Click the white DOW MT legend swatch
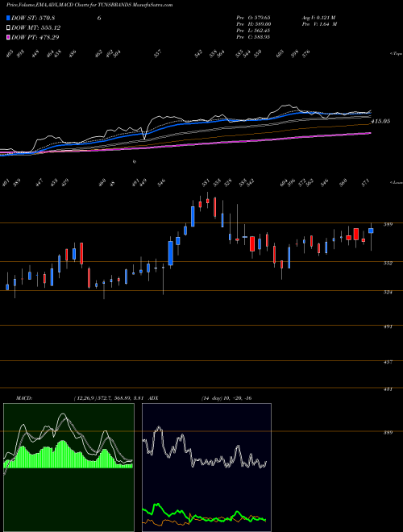Viewport: 403px width, 532px height. 8,27
